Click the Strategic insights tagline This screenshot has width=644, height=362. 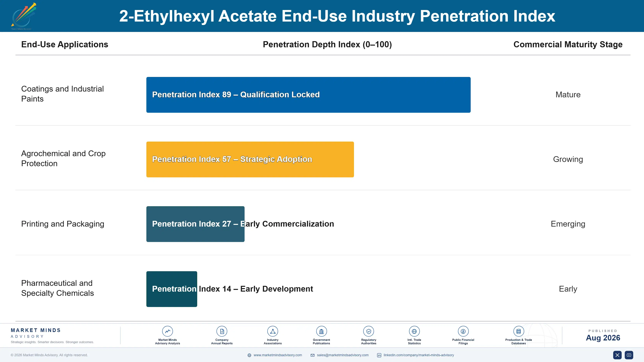52,342
